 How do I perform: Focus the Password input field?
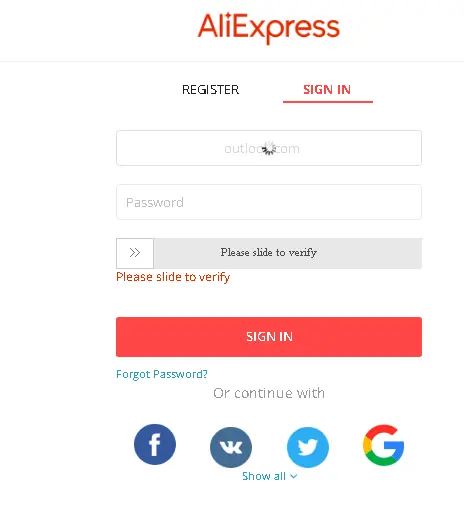pyautogui.click(x=269, y=202)
